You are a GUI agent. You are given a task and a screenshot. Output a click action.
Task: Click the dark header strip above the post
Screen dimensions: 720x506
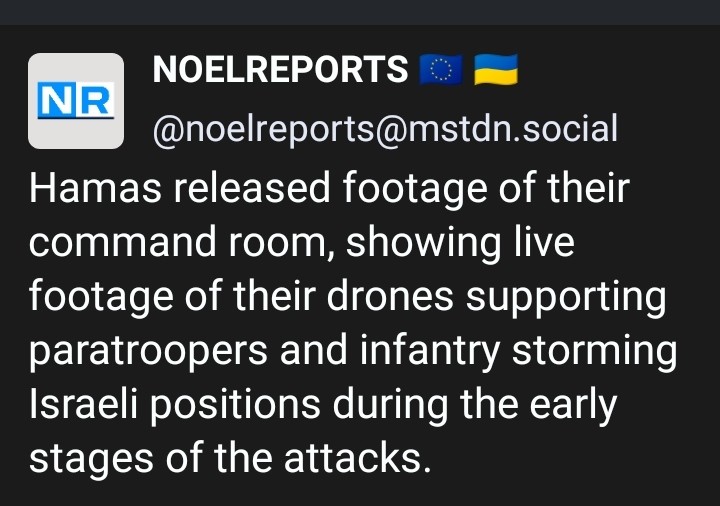point(360,12)
